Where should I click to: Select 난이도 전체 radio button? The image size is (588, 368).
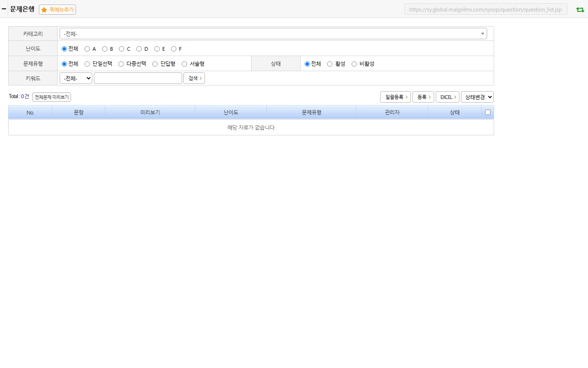click(x=64, y=49)
